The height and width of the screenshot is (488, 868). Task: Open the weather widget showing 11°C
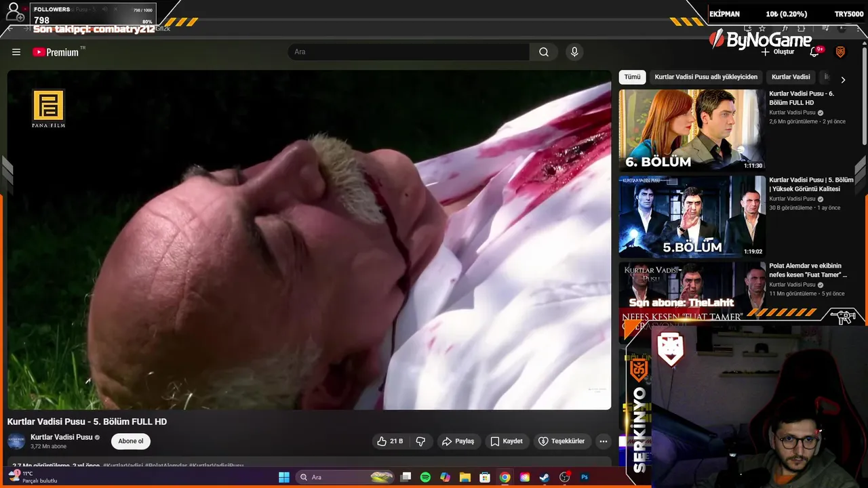click(x=34, y=477)
